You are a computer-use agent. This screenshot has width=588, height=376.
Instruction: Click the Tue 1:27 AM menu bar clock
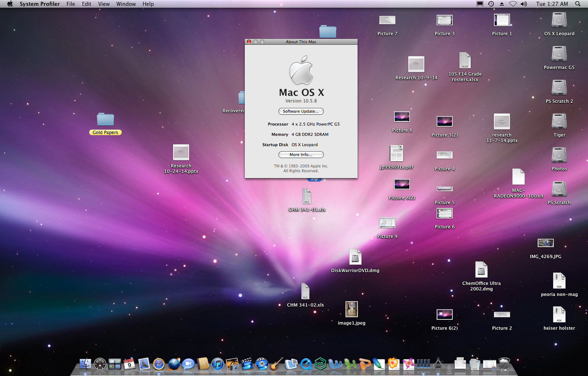552,4
